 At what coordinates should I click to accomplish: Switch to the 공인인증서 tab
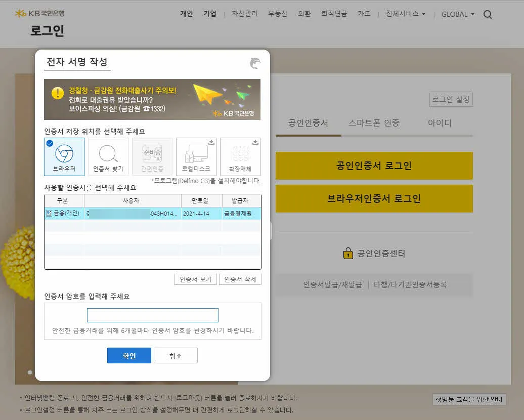point(308,123)
